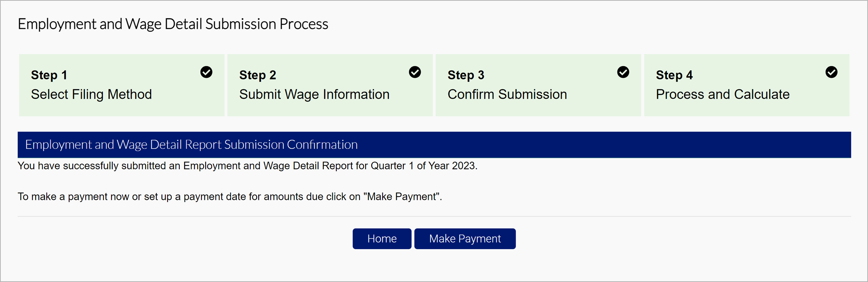Image resolution: width=868 pixels, height=282 pixels.
Task: Select the Step 3 heading
Action: pos(466,75)
